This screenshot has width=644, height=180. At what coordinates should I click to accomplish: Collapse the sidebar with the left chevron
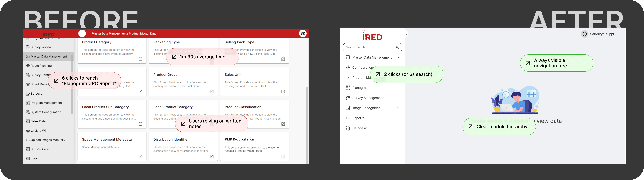click(406, 34)
